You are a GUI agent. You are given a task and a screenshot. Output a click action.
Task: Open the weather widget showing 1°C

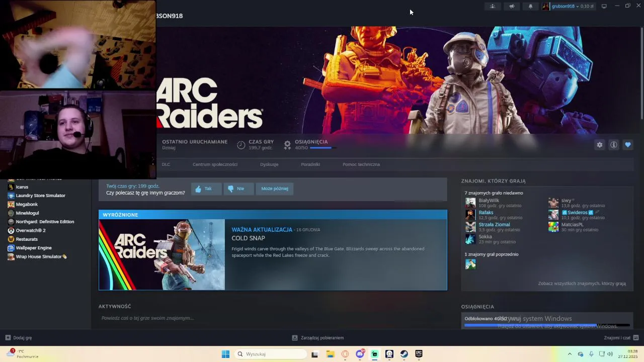click(x=22, y=354)
